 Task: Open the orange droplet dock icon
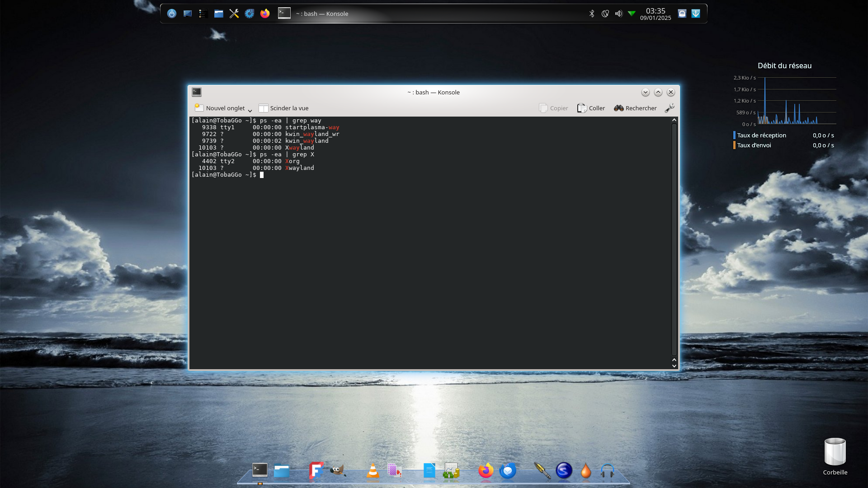point(585,470)
